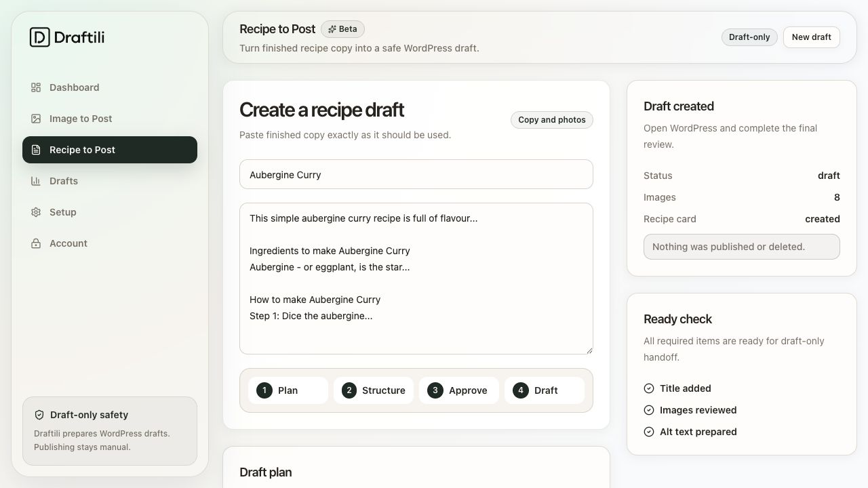Click step number 3 circle for Approve
Viewport: 868px width, 488px height.
tap(435, 390)
